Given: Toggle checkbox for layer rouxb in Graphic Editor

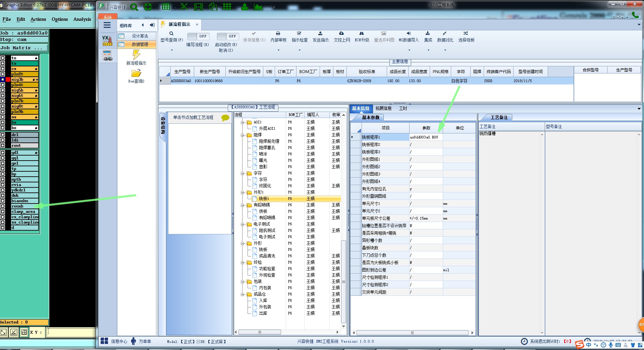Looking at the screenshot, I should (3, 206).
